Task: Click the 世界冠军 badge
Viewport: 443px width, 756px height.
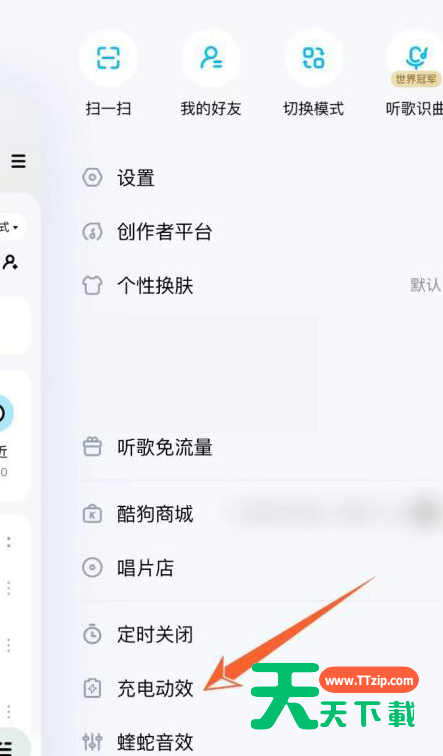Action: pos(416,79)
